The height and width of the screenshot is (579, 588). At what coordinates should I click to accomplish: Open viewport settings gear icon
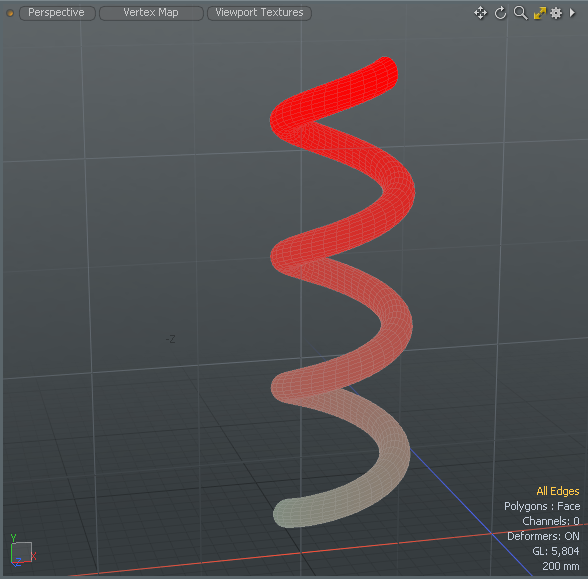click(x=556, y=14)
